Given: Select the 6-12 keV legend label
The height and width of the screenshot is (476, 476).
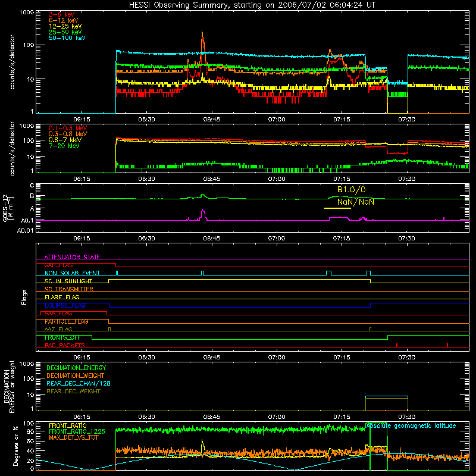Looking at the screenshot, I should [64, 20].
